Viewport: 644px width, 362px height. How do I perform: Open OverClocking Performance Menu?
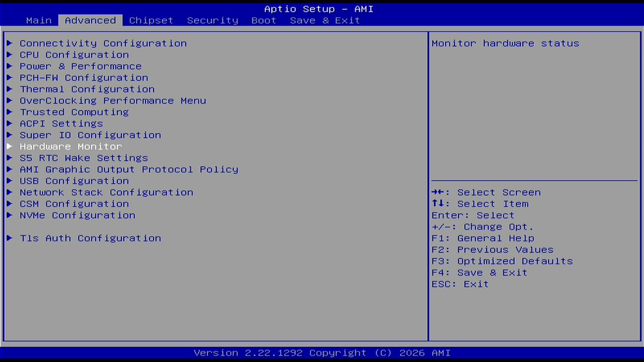click(113, 101)
